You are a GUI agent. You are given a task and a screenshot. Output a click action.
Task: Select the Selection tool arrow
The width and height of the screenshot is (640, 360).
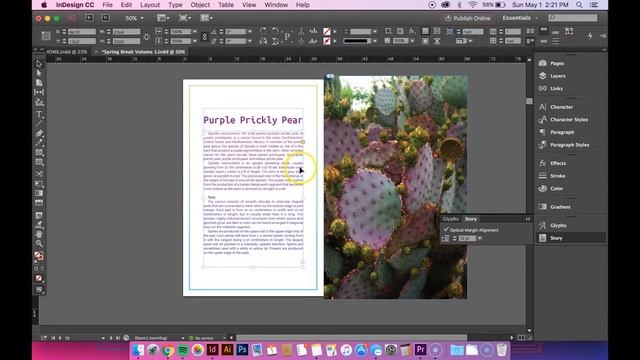[x=39, y=63]
